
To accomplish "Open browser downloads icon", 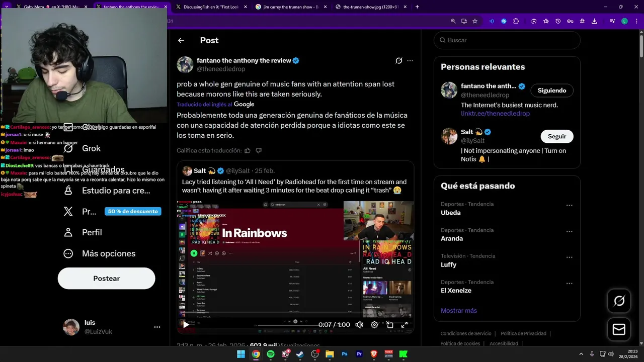I will [x=594, y=21].
